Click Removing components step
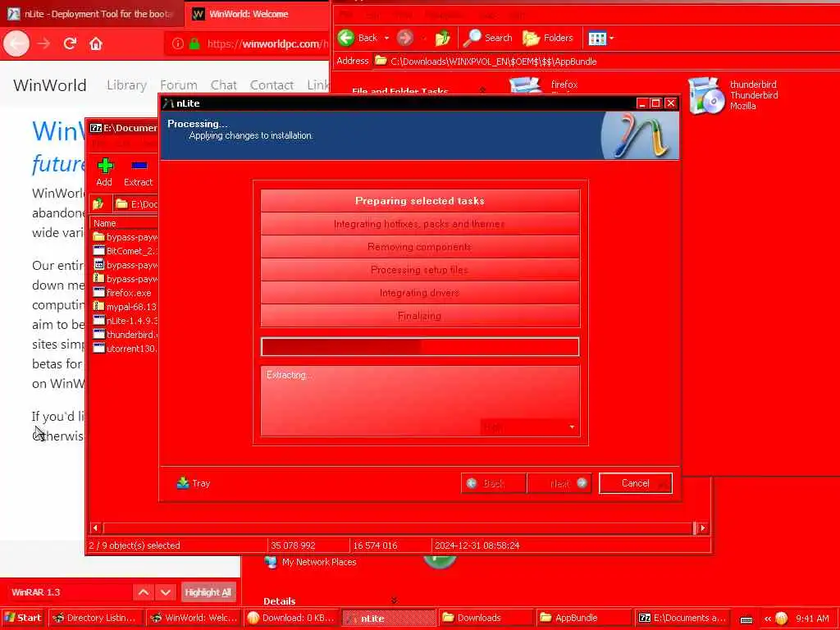This screenshot has height=630, width=840. [x=420, y=247]
